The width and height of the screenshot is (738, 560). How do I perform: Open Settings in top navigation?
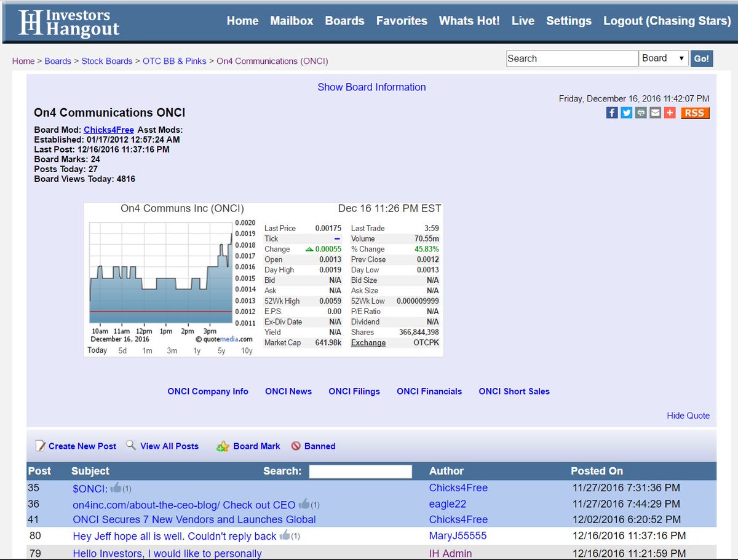[x=569, y=21]
